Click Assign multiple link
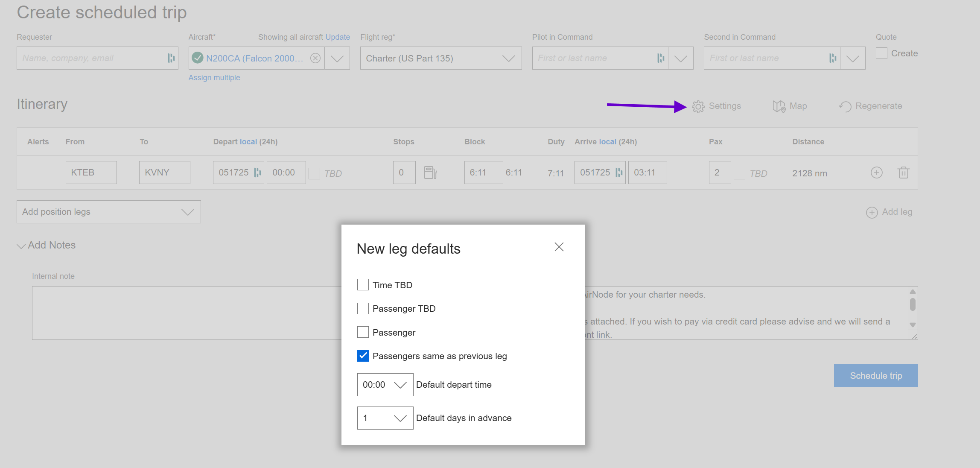The height and width of the screenshot is (468, 980). [x=214, y=78]
